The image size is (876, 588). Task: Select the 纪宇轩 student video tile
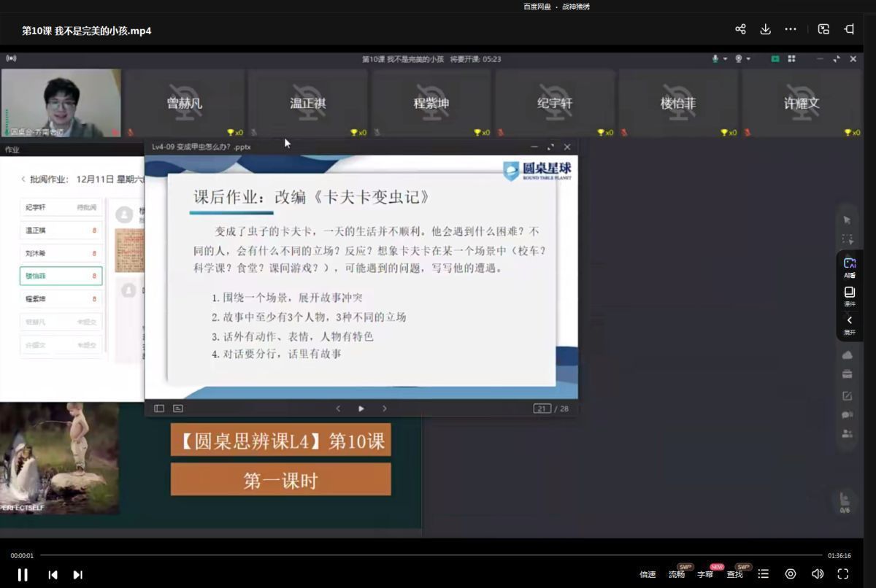(x=555, y=103)
